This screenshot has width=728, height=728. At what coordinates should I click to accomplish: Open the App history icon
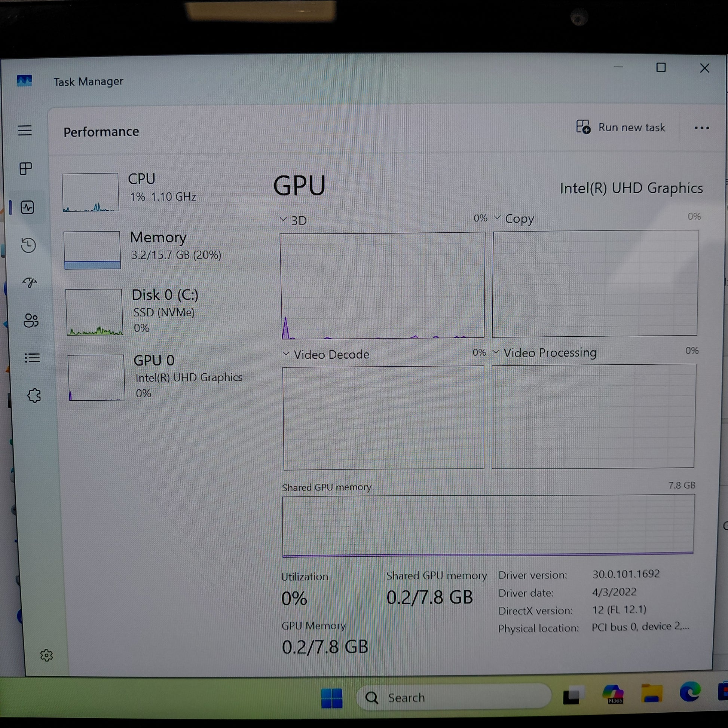click(x=28, y=245)
